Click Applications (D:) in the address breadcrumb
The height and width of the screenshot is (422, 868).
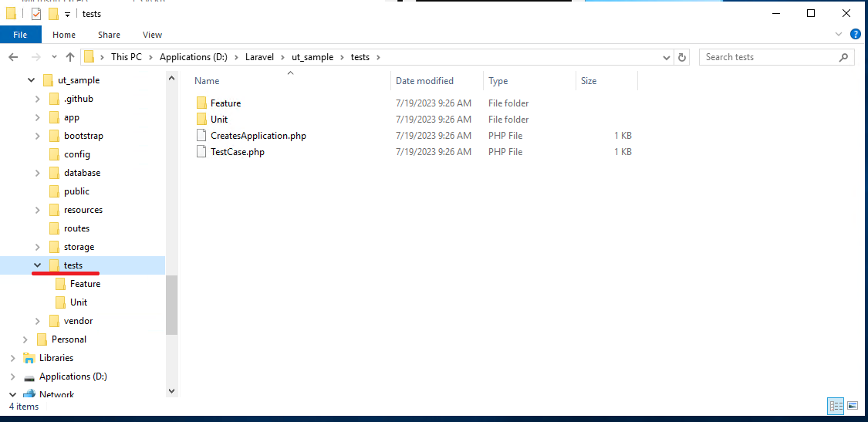193,57
